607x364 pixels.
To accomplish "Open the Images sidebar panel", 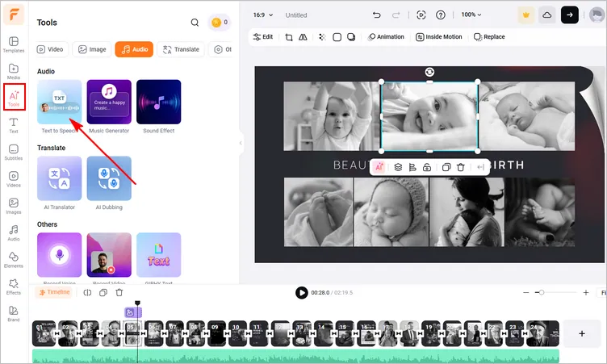I will click(x=14, y=206).
